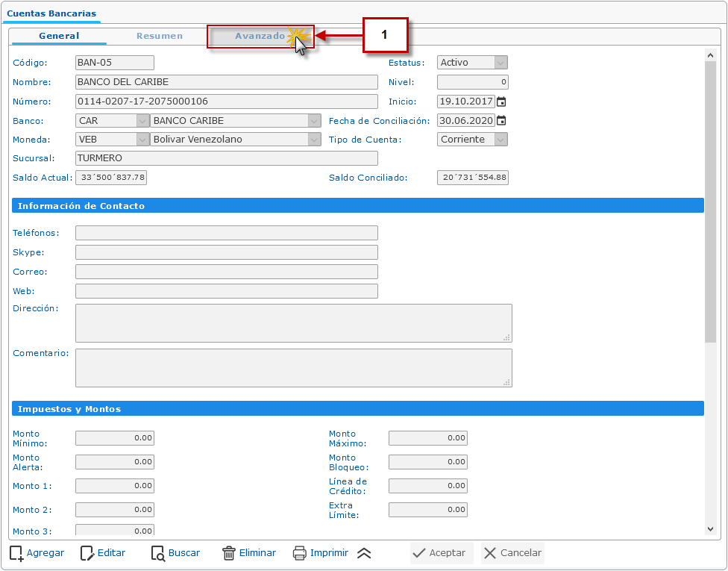
Task: Switch to the Avanzado tab
Action: click(260, 36)
